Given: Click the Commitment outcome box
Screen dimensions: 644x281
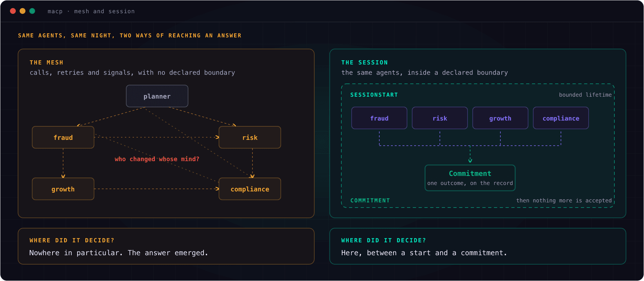Looking at the screenshot, I should [470, 178].
